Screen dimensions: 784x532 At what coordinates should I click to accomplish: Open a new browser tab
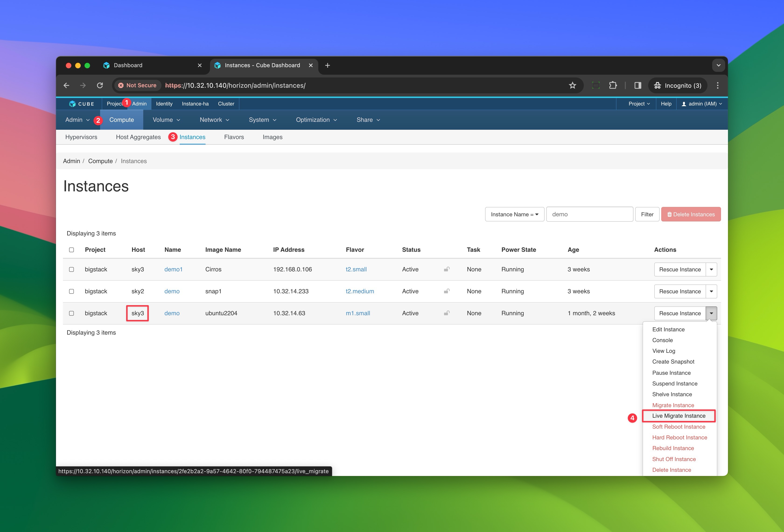pos(328,65)
